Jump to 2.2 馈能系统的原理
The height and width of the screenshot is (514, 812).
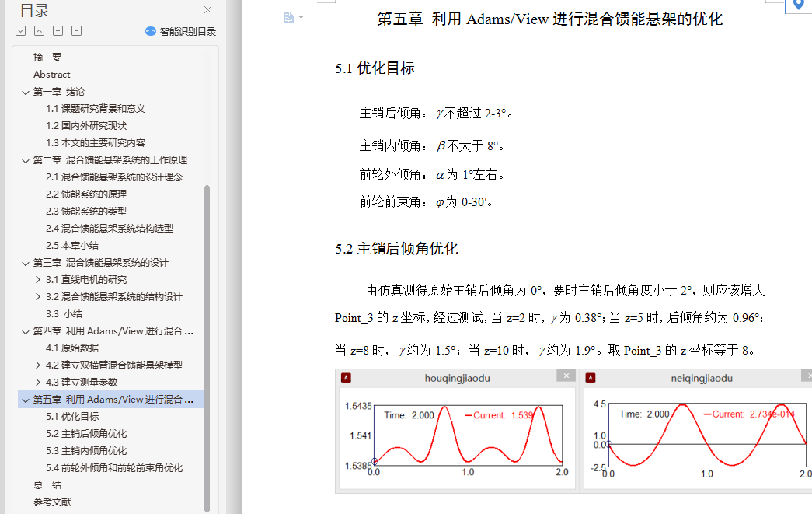(x=86, y=194)
